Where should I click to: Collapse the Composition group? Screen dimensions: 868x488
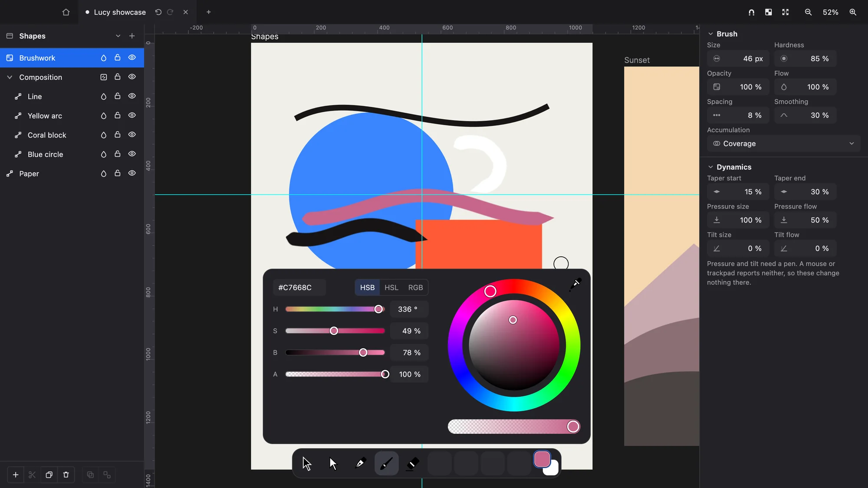[10, 77]
